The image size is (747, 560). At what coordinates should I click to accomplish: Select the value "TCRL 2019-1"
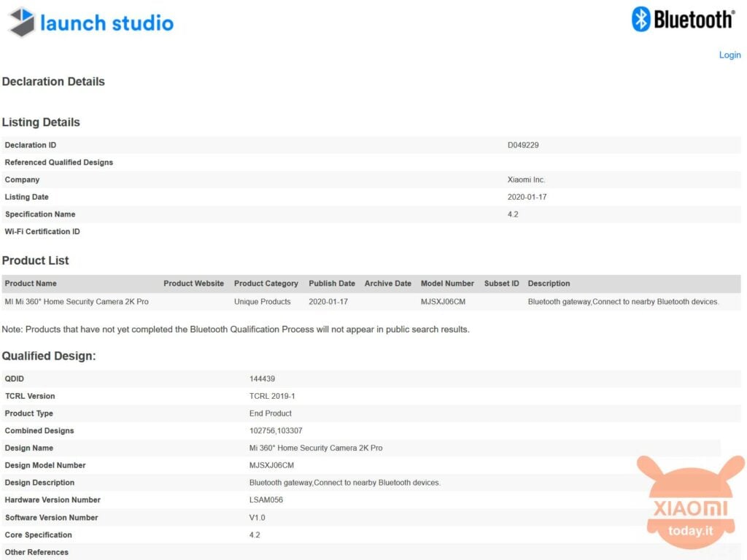tap(272, 396)
